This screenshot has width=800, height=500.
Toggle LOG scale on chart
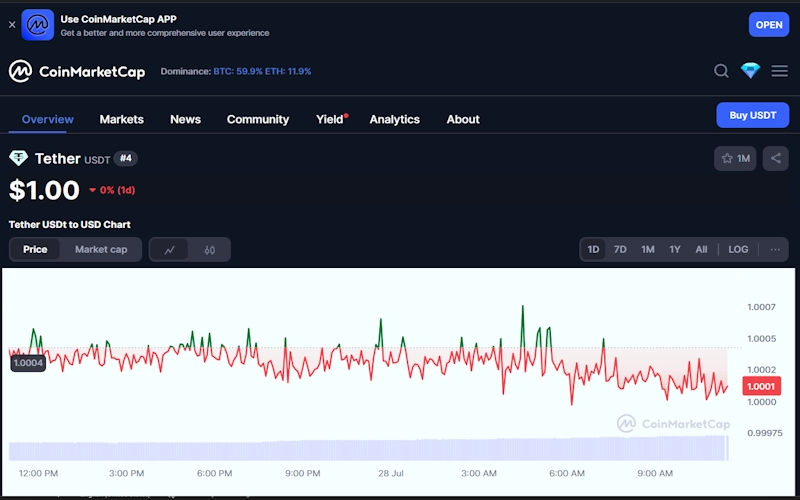pyautogui.click(x=738, y=249)
